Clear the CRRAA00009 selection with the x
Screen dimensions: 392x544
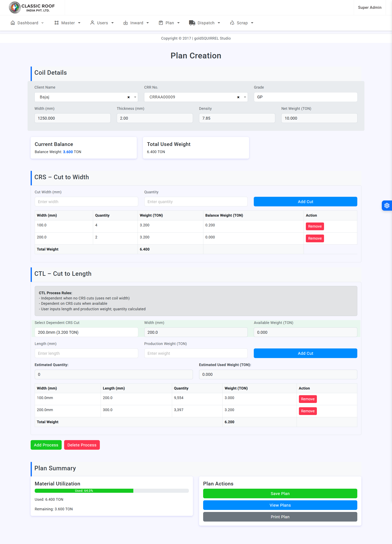pyautogui.click(x=238, y=97)
